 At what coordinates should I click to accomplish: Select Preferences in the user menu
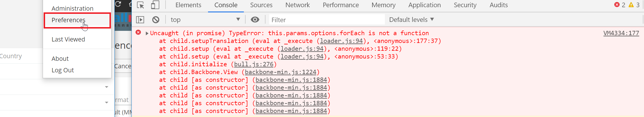[68, 20]
